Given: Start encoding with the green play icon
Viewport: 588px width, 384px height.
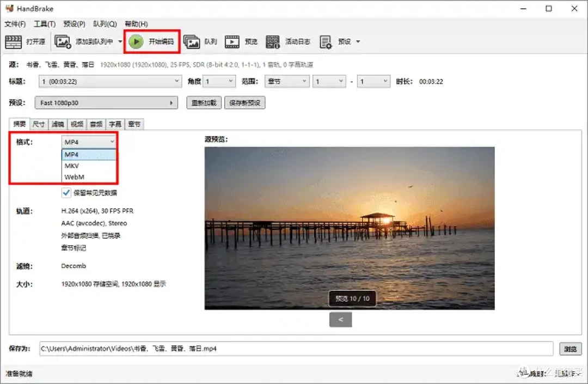Looking at the screenshot, I should 136,41.
